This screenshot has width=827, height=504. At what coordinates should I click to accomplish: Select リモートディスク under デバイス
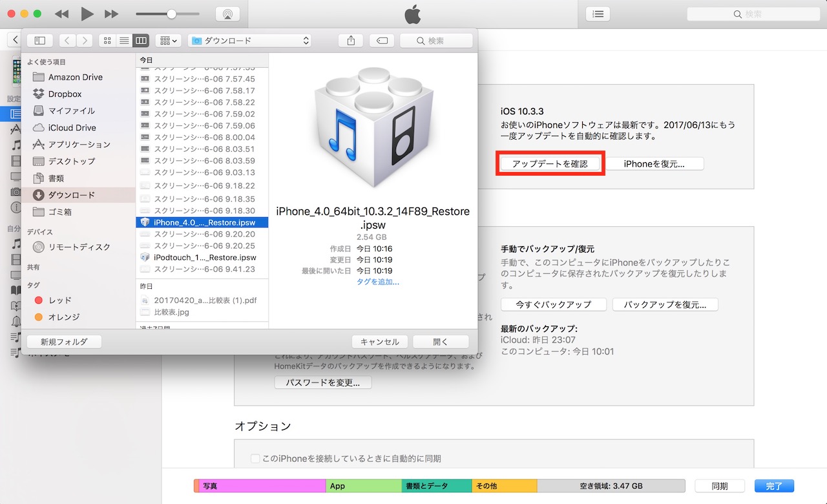coord(78,247)
